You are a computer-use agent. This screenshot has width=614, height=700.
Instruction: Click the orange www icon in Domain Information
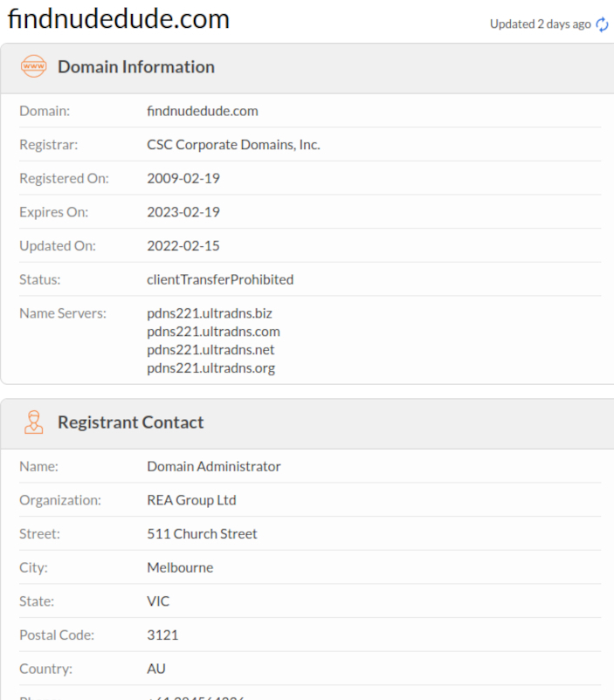33,67
